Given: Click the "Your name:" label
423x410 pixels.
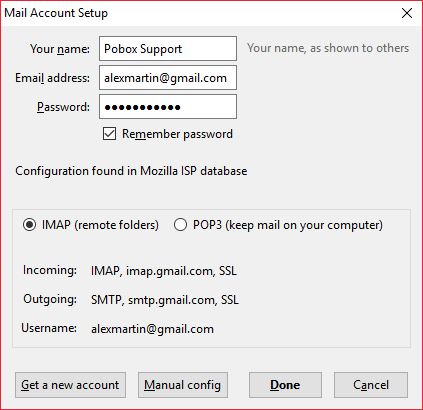Looking at the screenshot, I should [60, 49].
